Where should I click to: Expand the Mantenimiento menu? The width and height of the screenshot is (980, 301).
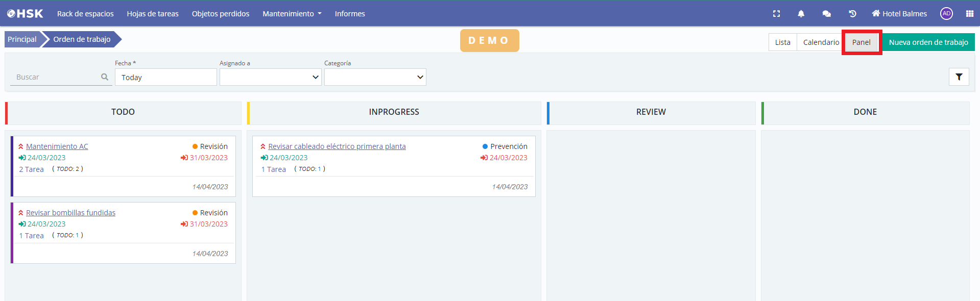[x=292, y=14]
